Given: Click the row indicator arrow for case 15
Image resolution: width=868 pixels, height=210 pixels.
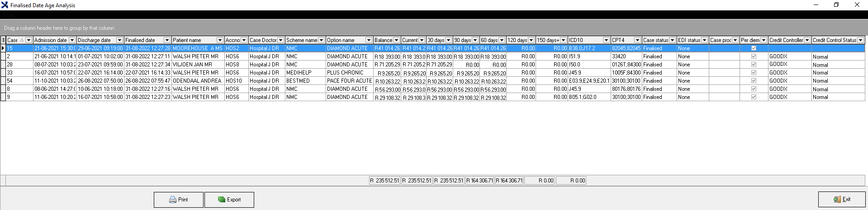Looking at the screenshot, I should 3,48.
